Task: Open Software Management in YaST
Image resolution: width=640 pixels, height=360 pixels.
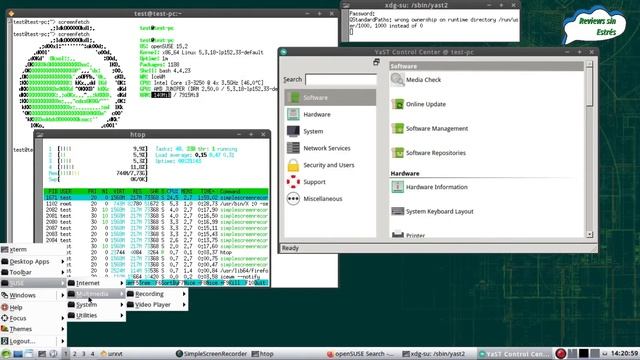Action: pyautogui.click(x=430, y=129)
